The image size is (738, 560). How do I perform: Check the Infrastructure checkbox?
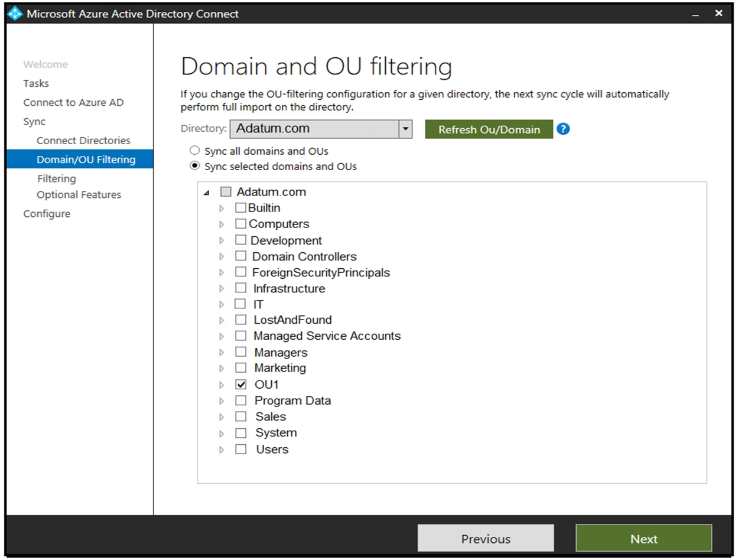click(240, 288)
